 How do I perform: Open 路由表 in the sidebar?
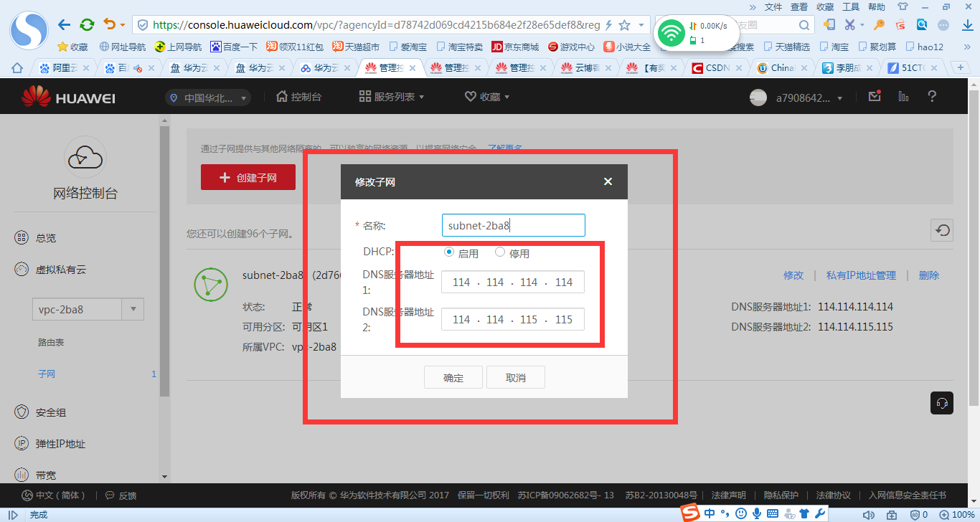coord(51,343)
